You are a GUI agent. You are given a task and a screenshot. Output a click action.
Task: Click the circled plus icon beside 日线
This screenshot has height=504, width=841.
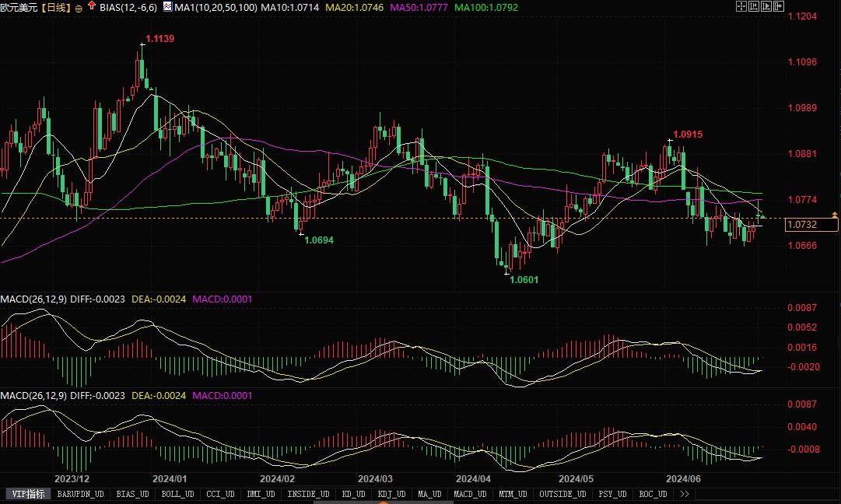coord(79,8)
